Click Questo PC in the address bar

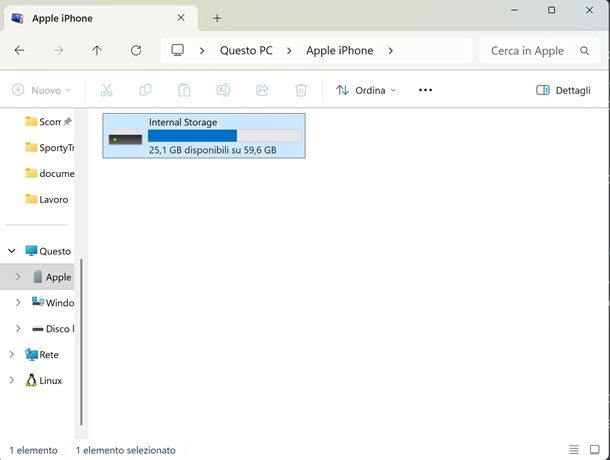coord(246,51)
